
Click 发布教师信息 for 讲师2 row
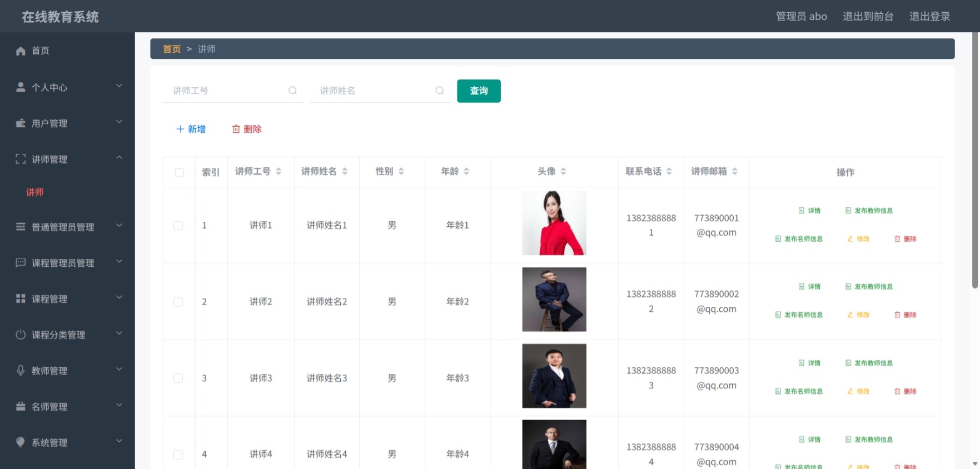coord(869,287)
